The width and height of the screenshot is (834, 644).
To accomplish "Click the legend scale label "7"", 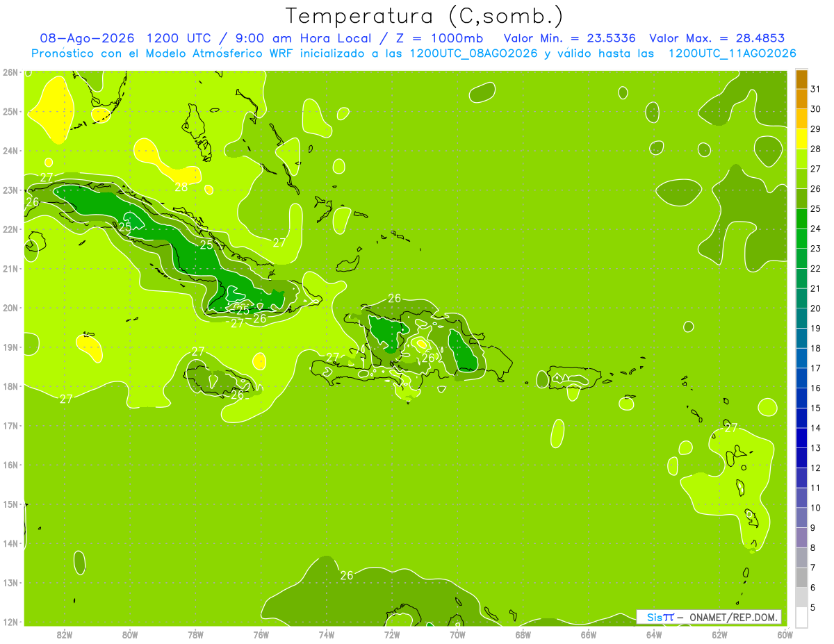I will pyautogui.click(x=813, y=568).
